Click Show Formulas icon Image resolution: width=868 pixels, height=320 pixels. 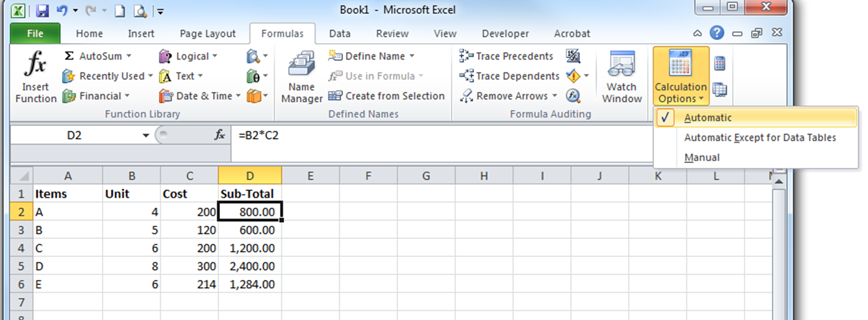point(573,56)
